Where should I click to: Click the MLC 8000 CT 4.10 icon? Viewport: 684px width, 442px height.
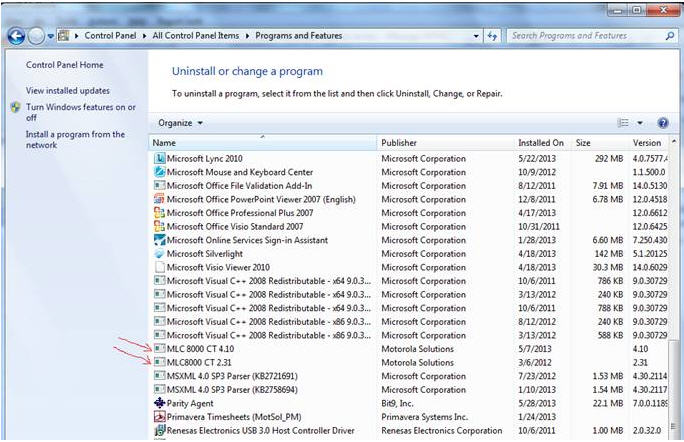coord(159,348)
